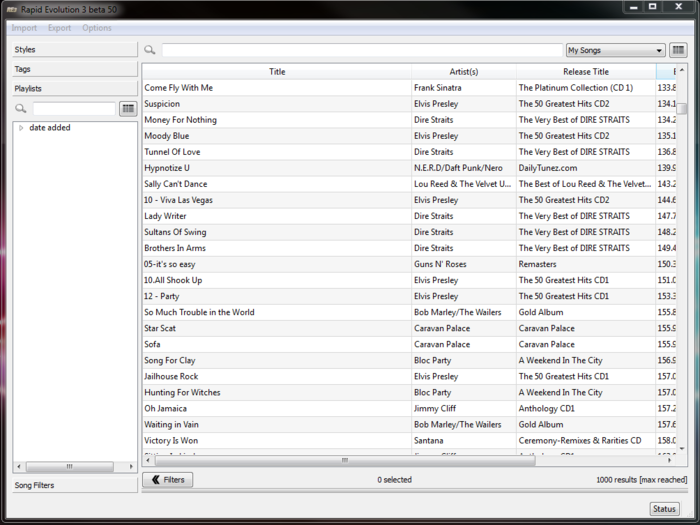Click the Frank Sinatra artist cell

pyautogui.click(x=464, y=88)
